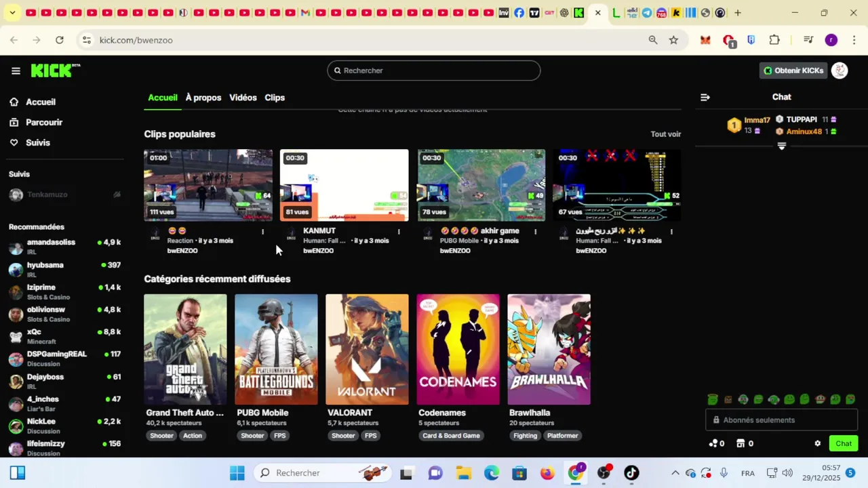Open TikTok from the taskbar
Image resolution: width=868 pixels, height=488 pixels.
(x=631, y=473)
